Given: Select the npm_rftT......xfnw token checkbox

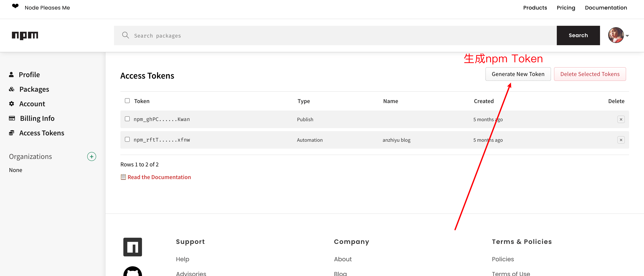Looking at the screenshot, I should click(x=127, y=139).
